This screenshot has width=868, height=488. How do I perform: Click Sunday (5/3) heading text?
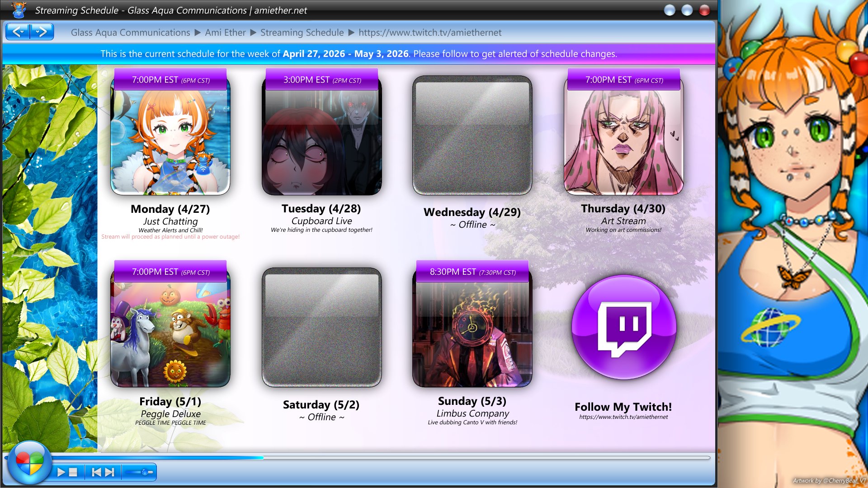(x=472, y=401)
